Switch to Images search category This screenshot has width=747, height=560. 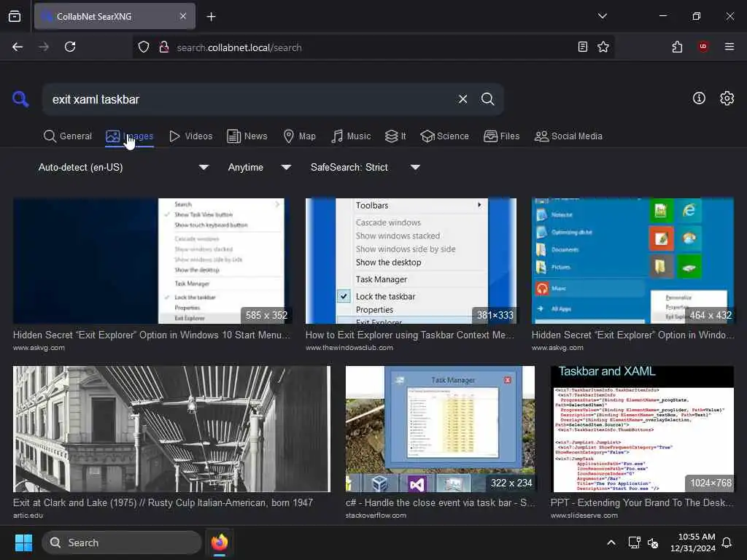click(130, 136)
